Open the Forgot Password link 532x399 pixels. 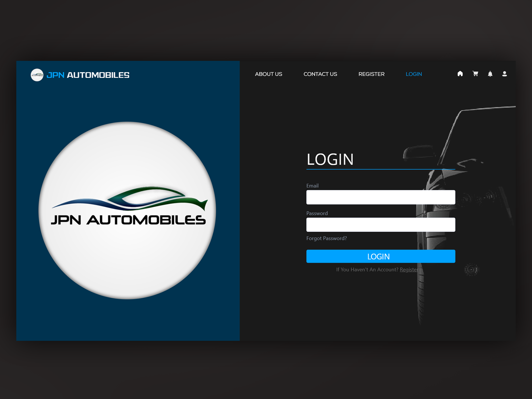coord(326,238)
